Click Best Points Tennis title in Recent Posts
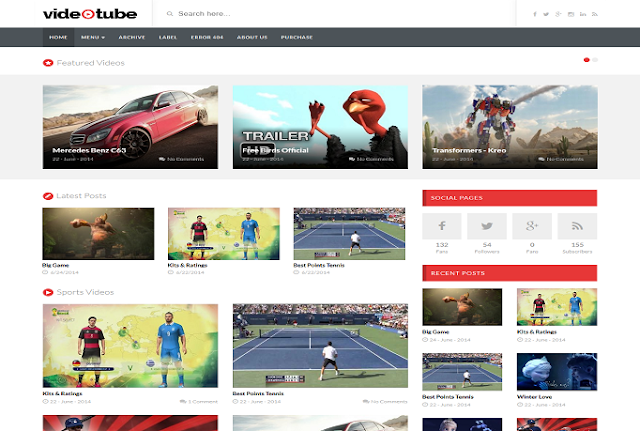 tap(448, 397)
